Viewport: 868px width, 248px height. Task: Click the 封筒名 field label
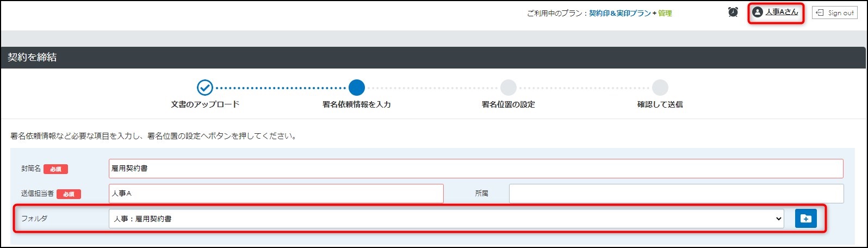(31, 169)
